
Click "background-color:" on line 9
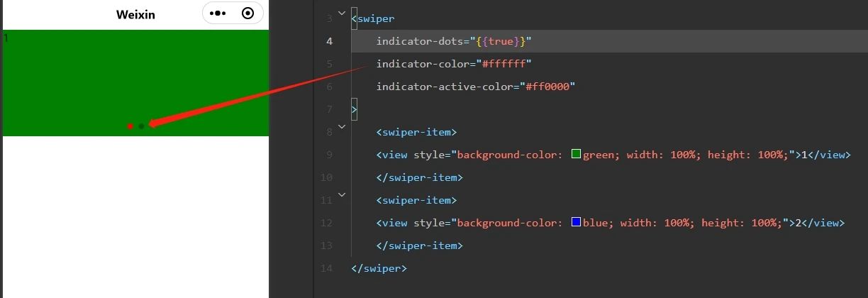[x=510, y=155]
